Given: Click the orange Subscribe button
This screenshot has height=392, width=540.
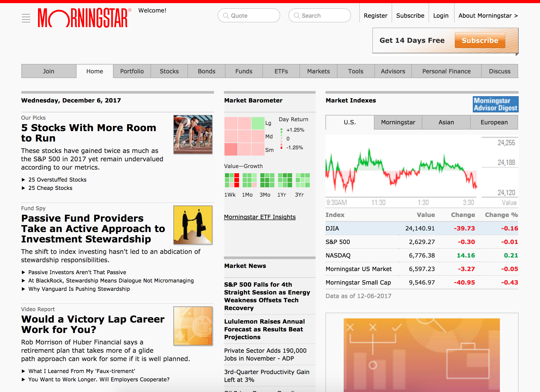Looking at the screenshot, I should click(480, 40).
